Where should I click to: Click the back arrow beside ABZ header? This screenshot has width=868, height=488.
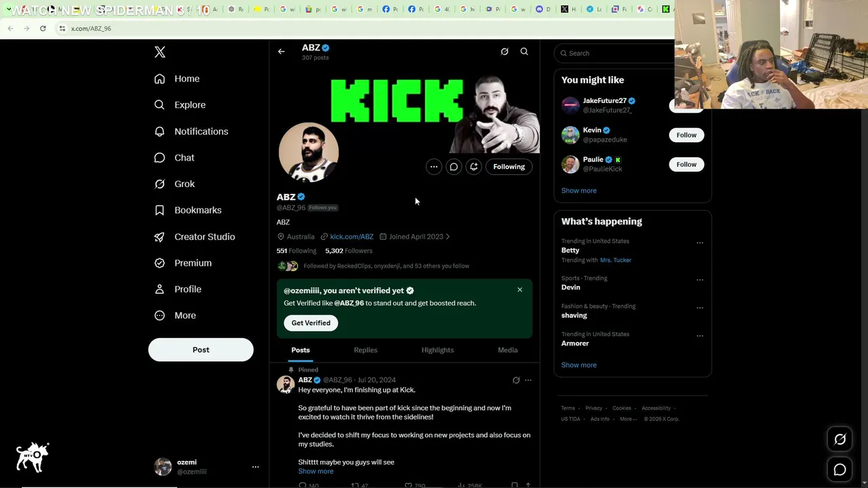coord(281,52)
